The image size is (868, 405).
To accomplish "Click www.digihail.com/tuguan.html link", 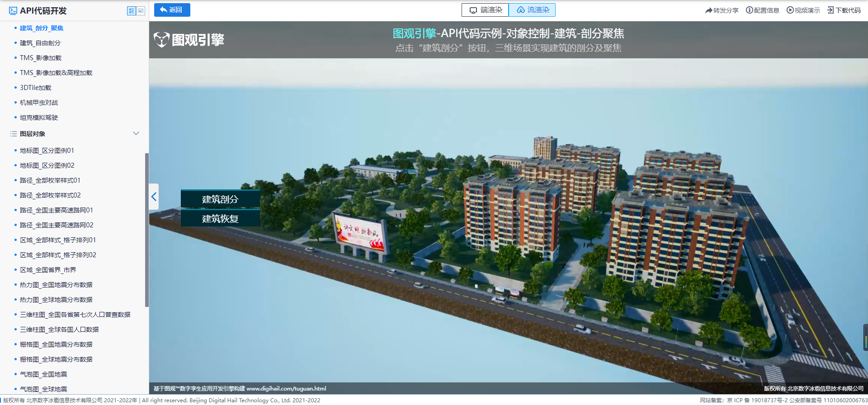I will (x=286, y=389).
